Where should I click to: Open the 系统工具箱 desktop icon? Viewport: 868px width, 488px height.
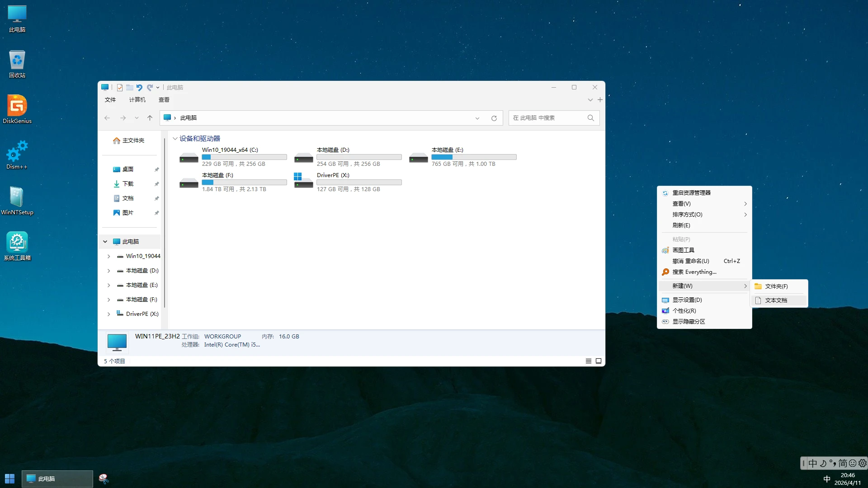click(17, 246)
